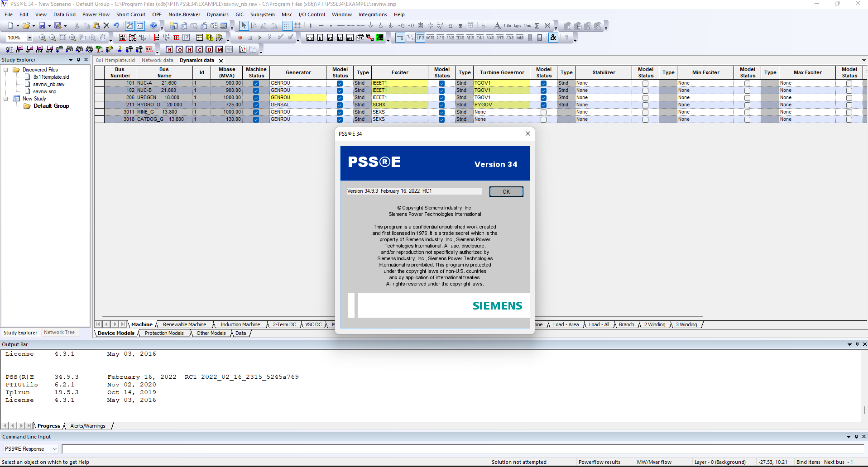Open the PSS®E Response combo box
The height and width of the screenshot is (467, 868).
(31, 449)
